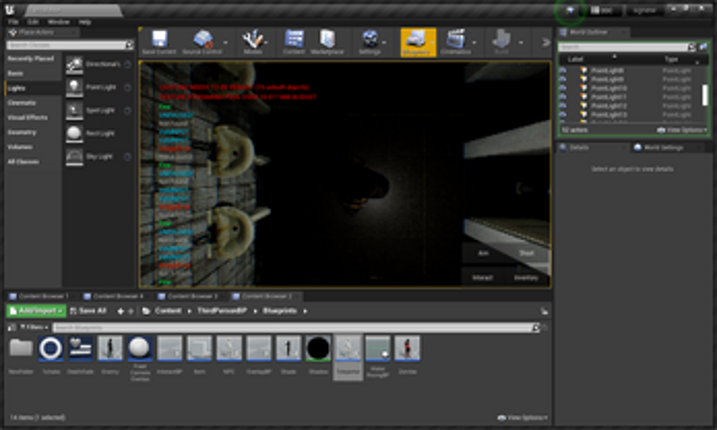Viewport: 717px width, 430px height.
Task: Select the Spot Light actor icon
Action: click(x=74, y=110)
